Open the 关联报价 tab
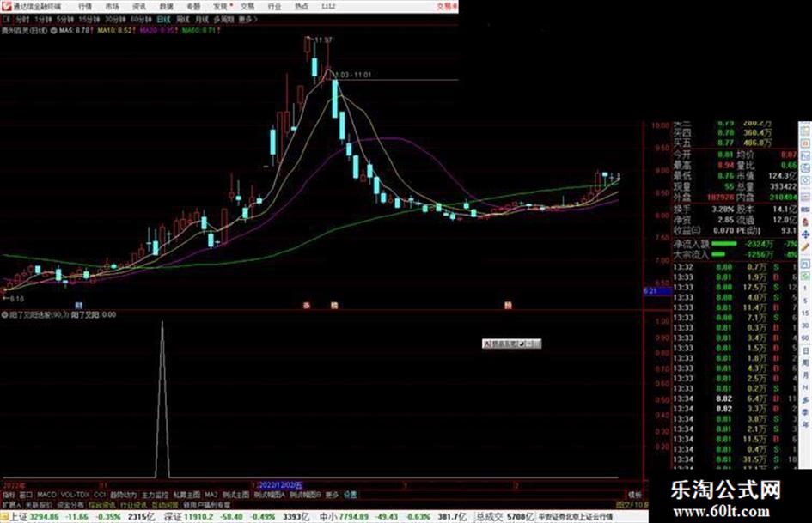This screenshot has height=523, width=812. (x=39, y=504)
